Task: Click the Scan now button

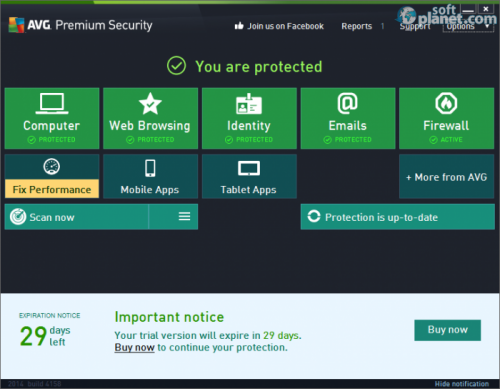Action: coord(76,217)
